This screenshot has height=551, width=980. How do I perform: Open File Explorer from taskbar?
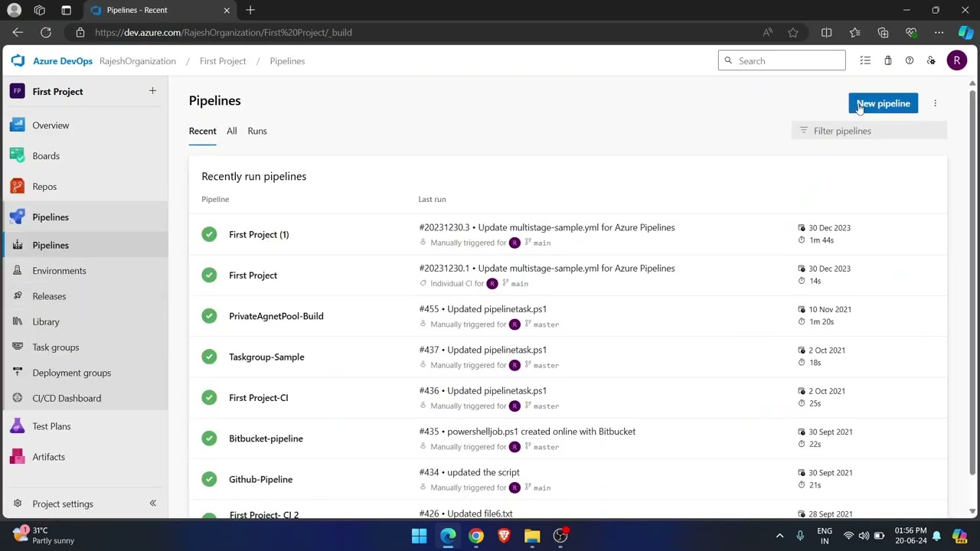[532, 536]
